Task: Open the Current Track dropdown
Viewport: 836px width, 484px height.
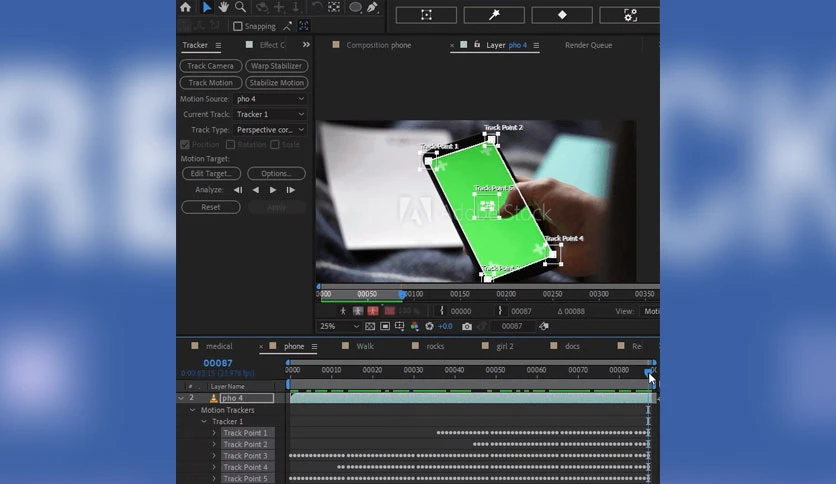Action: [270, 115]
